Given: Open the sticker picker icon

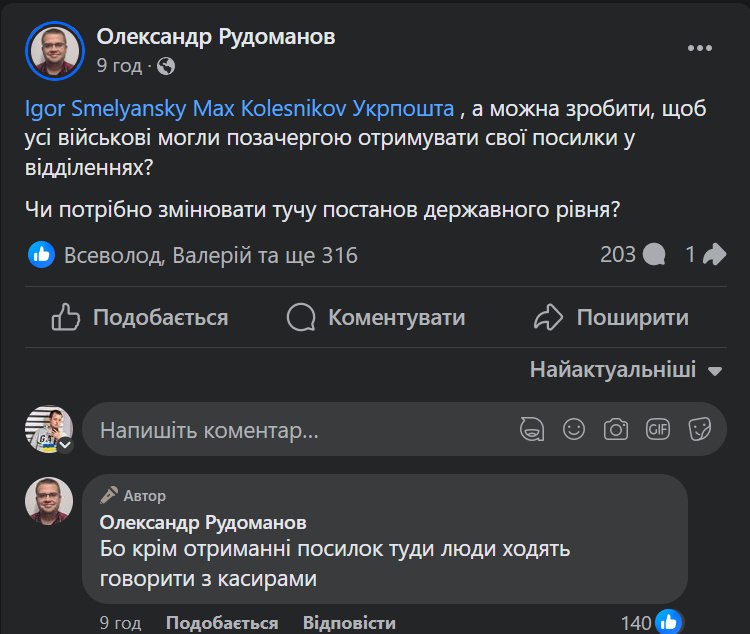Looking at the screenshot, I should [x=699, y=430].
